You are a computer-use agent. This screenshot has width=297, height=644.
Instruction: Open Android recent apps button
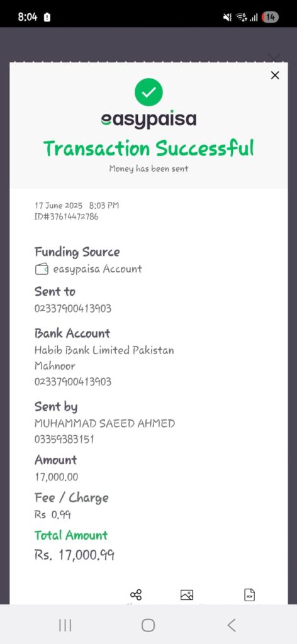click(x=65, y=625)
